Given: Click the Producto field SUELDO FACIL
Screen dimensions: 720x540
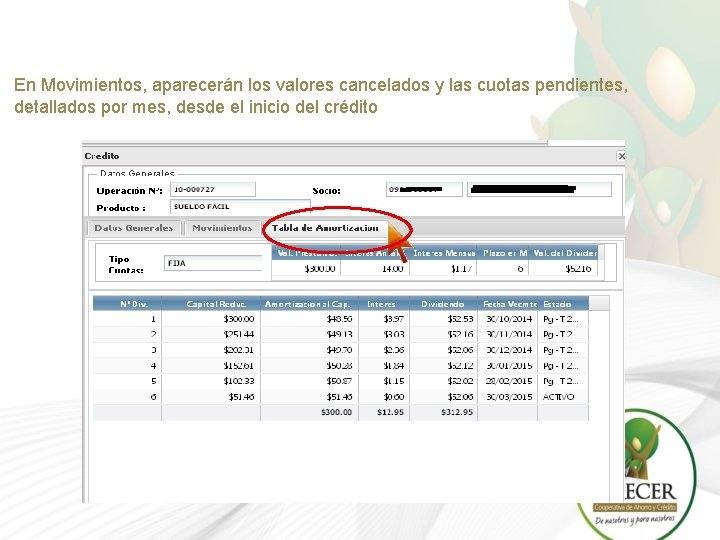Looking at the screenshot, I should [240, 207].
